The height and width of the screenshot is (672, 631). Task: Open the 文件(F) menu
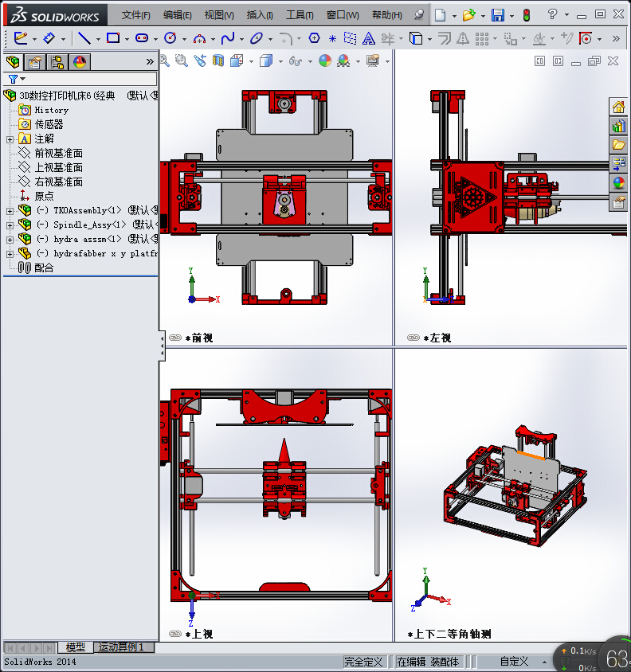point(136,15)
